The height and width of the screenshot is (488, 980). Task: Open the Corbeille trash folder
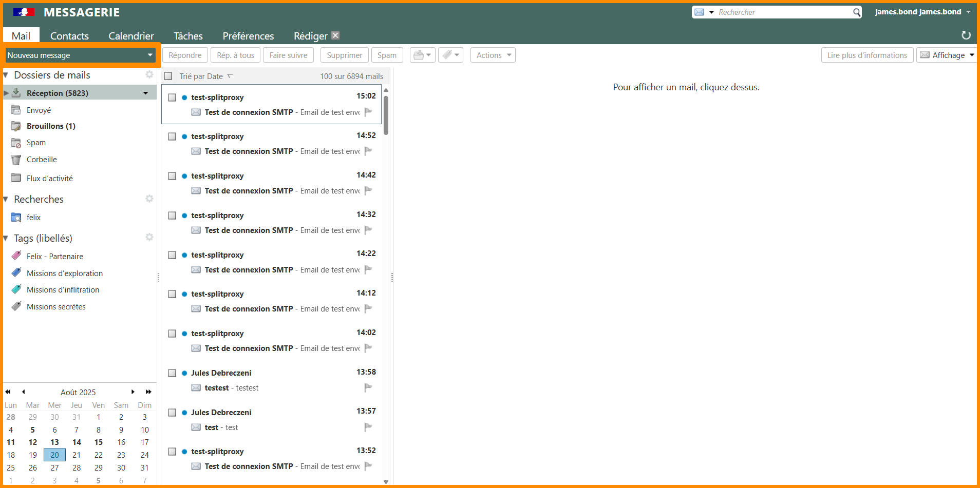42,160
